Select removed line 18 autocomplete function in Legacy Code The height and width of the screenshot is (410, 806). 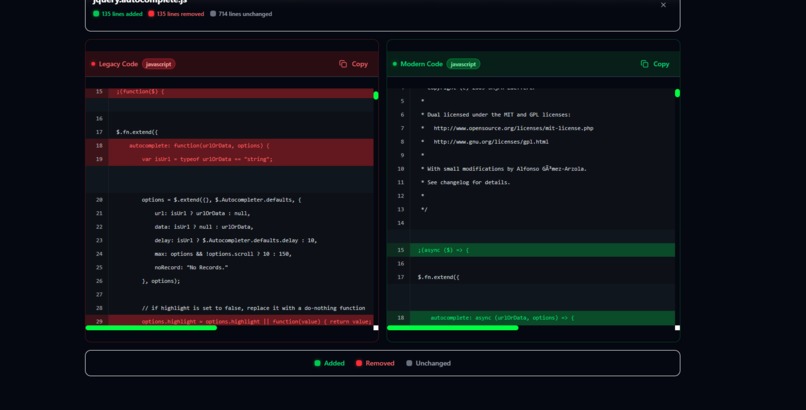pos(229,145)
